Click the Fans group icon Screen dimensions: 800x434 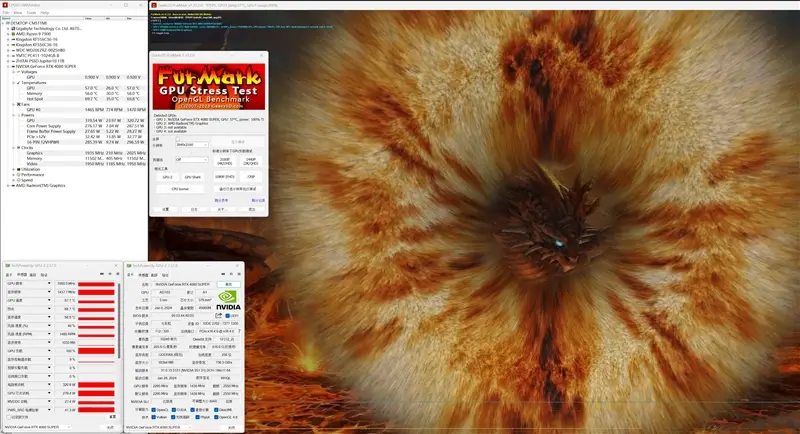coord(18,104)
